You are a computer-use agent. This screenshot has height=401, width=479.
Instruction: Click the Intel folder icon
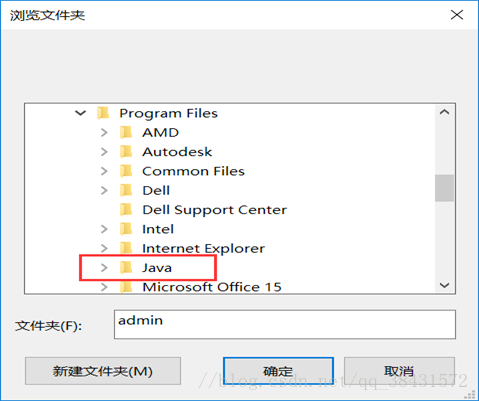pyautogui.click(x=126, y=229)
